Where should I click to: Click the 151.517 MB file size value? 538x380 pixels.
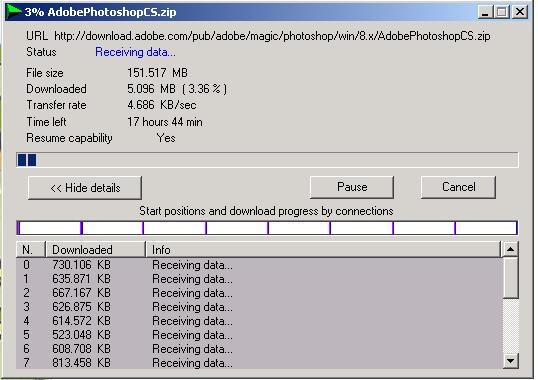click(x=157, y=73)
